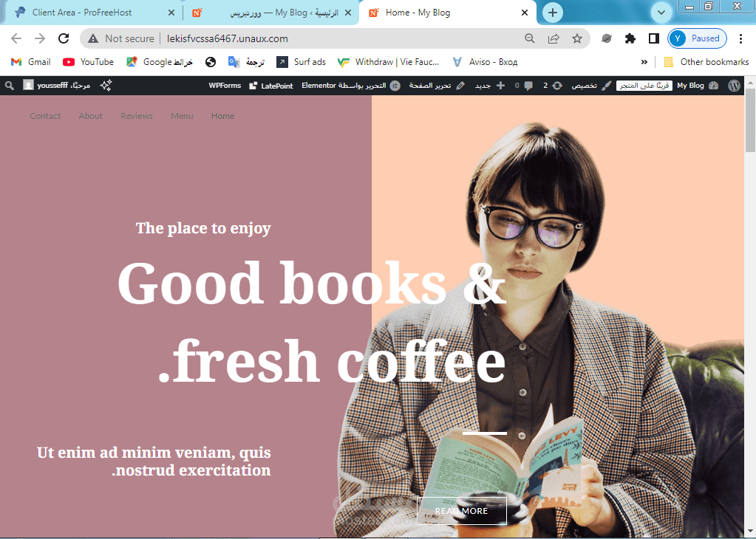Open Chrome extensions via the puzzle icon
The width and height of the screenshot is (756, 539).
630,38
